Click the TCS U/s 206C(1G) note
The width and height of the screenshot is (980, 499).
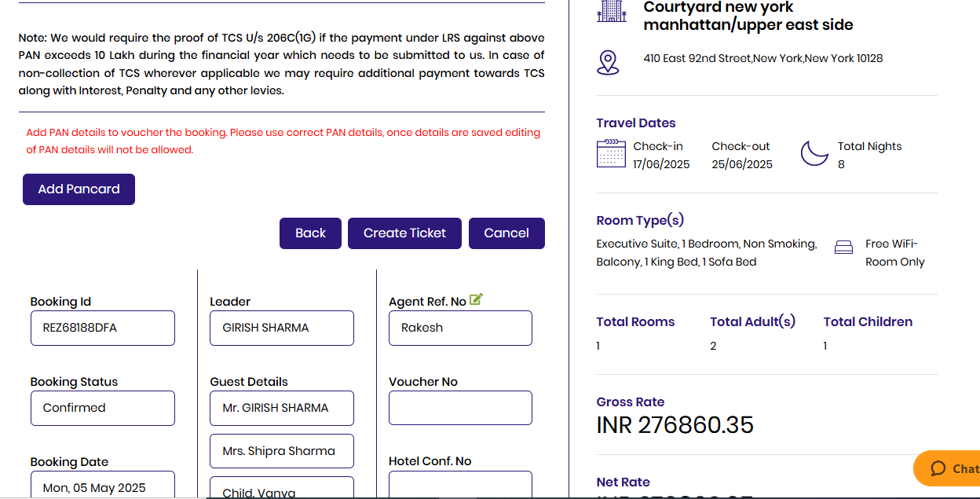point(281,64)
